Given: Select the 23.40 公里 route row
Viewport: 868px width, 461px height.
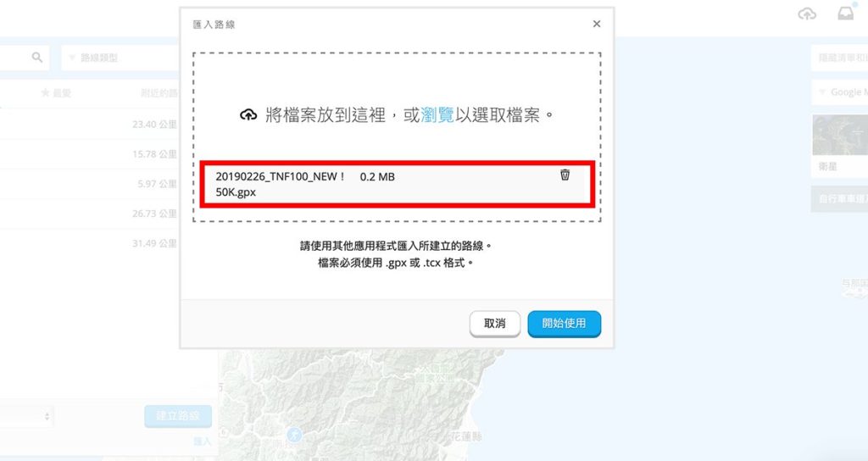Looking at the screenshot, I should (x=90, y=125).
